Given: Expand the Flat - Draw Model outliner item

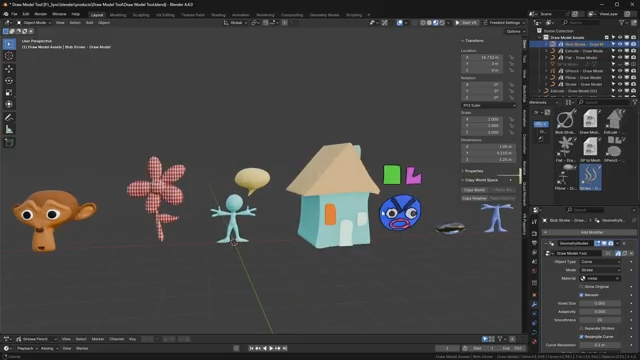Looking at the screenshot, I should [x=546, y=58].
